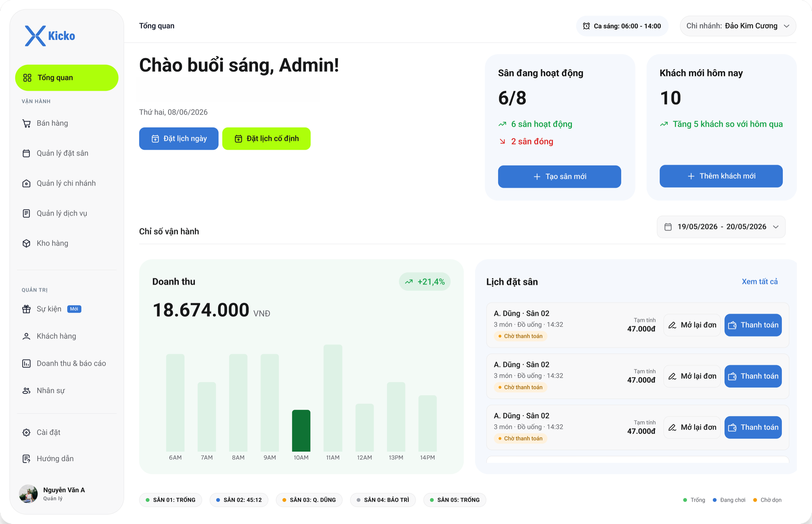
Task: Click the SÂN 05: TRỐNG status chip
Action: pos(455,500)
